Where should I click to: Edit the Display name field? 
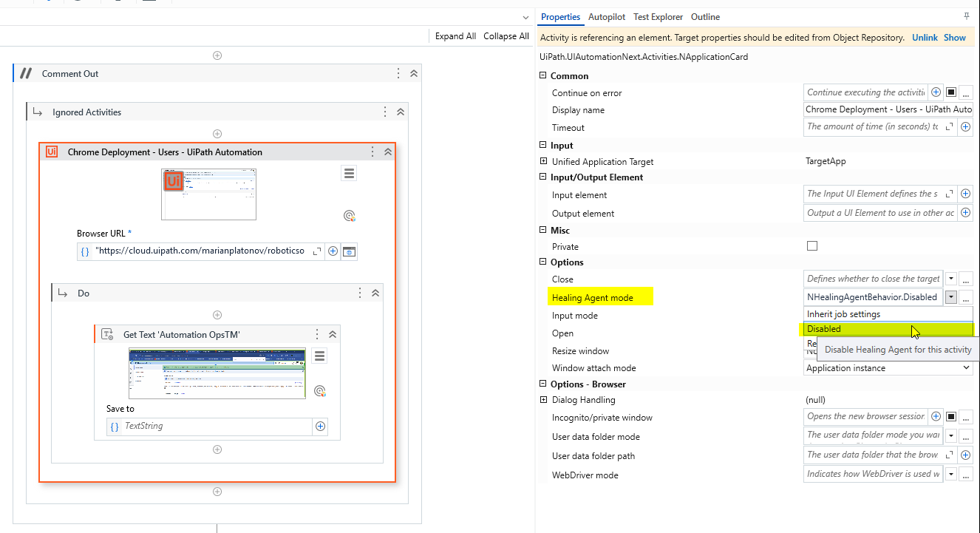(x=888, y=109)
